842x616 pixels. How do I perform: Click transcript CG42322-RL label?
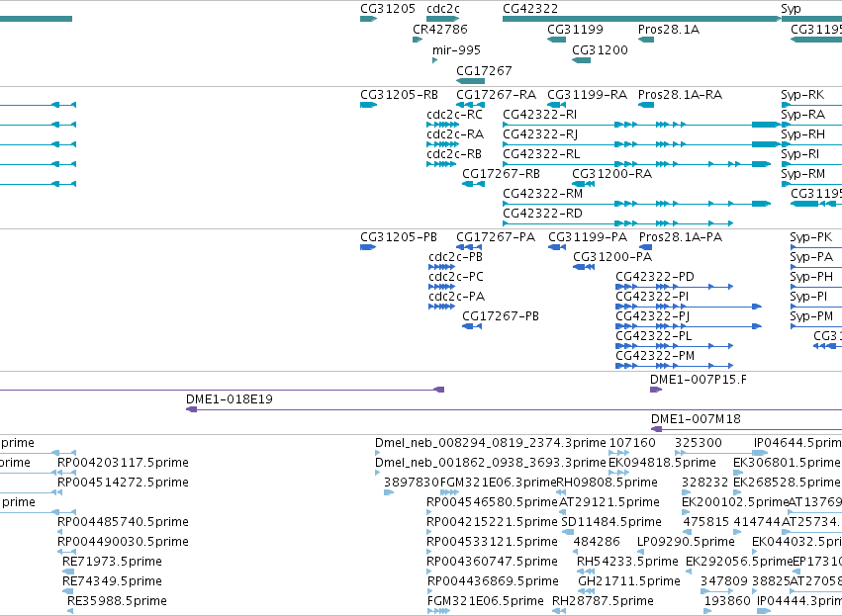[x=541, y=154]
